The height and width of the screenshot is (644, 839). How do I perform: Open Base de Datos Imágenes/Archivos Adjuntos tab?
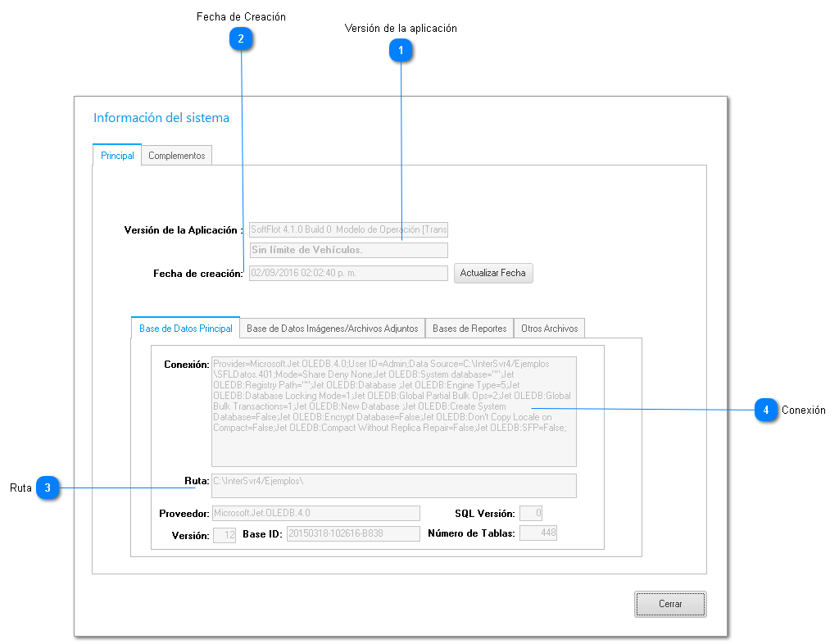(333, 329)
